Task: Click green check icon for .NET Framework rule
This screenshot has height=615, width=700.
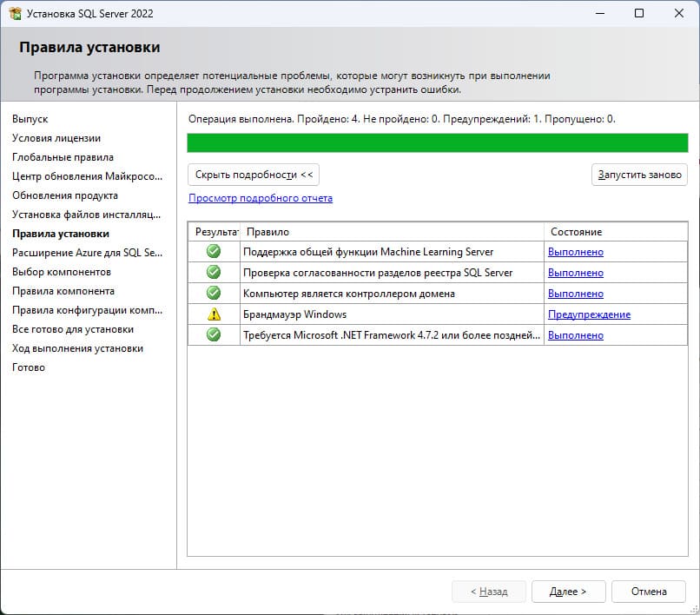Action: click(x=214, y=334)
